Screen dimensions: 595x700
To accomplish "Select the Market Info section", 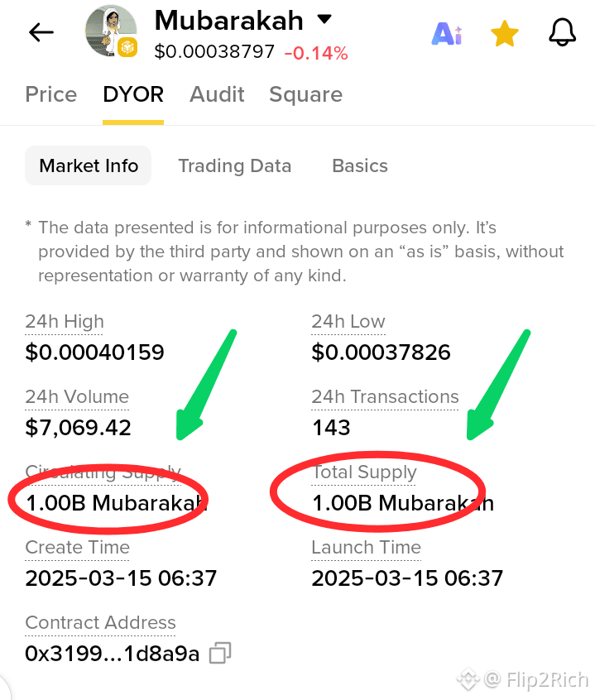I will pos(89,165).
